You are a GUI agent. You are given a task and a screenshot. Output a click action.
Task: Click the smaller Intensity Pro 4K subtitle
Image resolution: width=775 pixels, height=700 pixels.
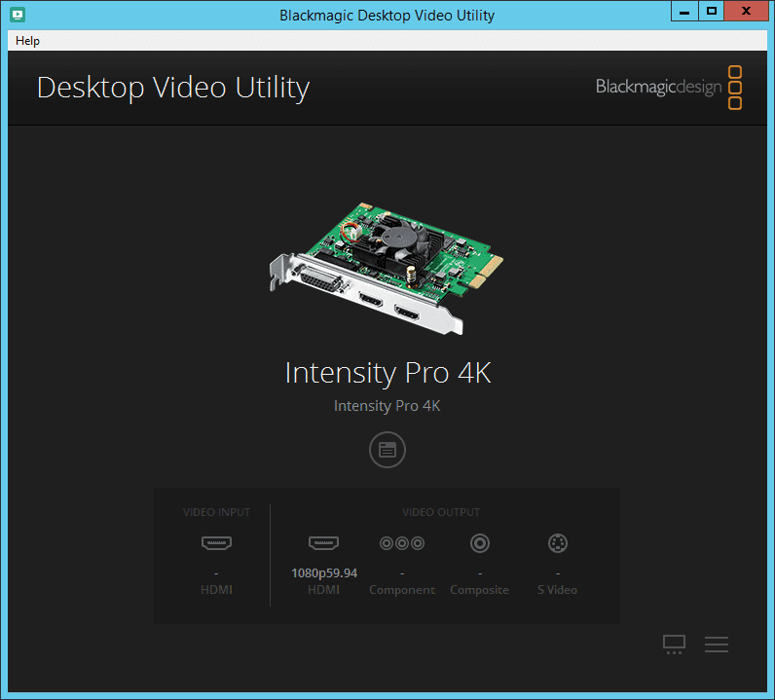pos(387,406)
